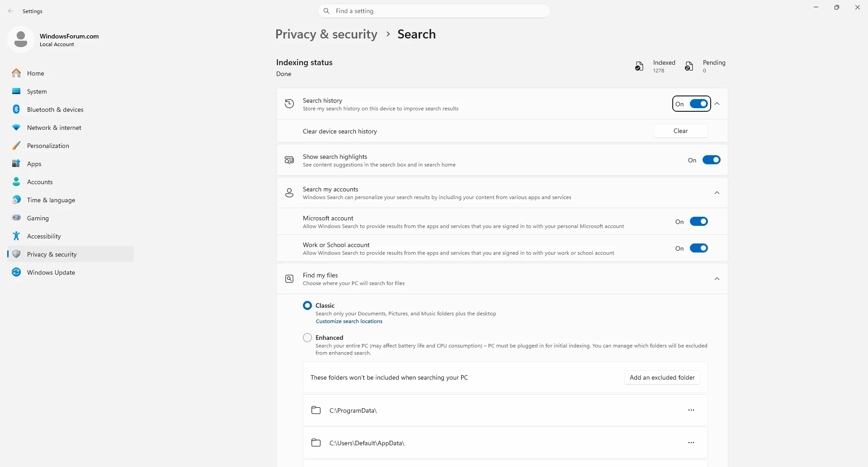Open Privacy & security sidebar item
This screenshot has height=467, width=868.
tap(71, 254)
